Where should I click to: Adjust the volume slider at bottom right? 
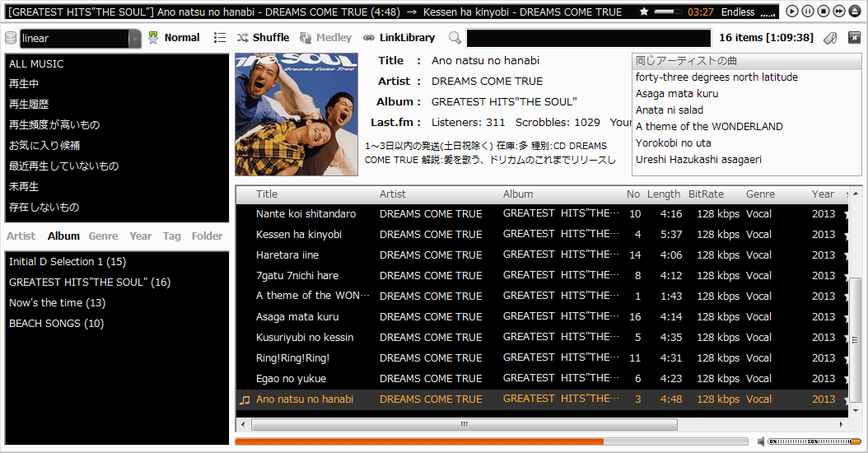tap(814, 441)
